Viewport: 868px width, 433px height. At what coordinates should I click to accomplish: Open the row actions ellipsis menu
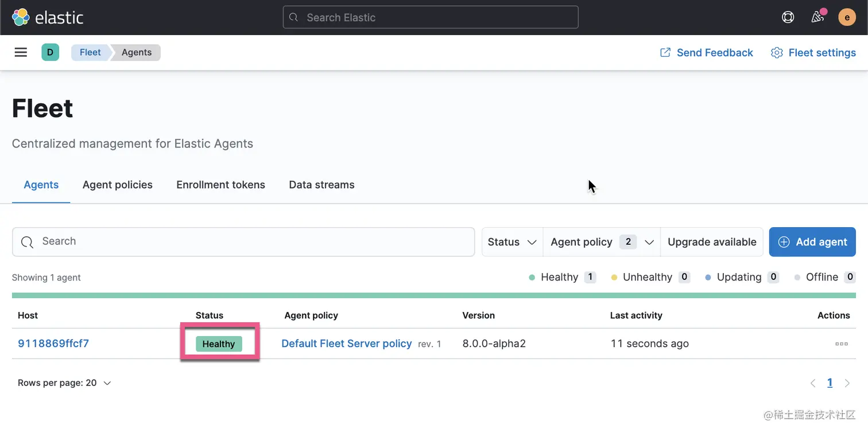[x=841, y=344]
